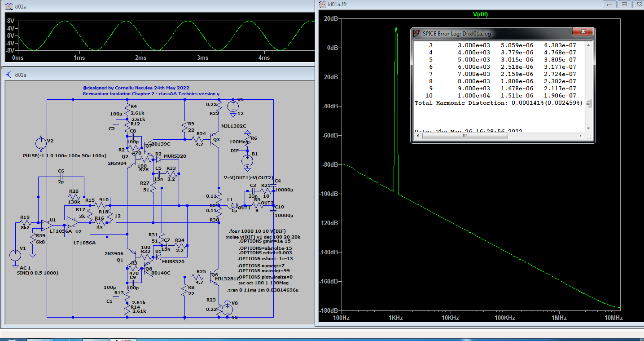Select the C6 2p capacitor symbol
This screenshot has width=644, height=341.
click(x=61, y=177)
